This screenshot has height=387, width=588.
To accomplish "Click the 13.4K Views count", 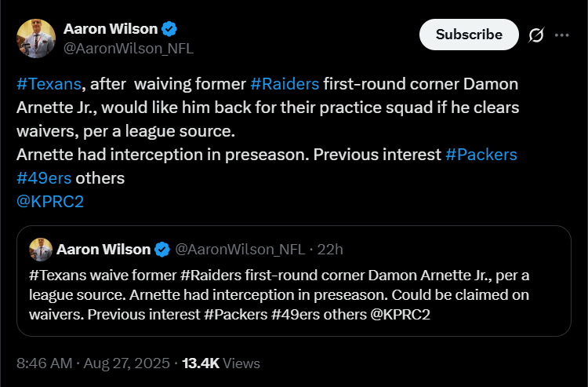I will 221,363.
